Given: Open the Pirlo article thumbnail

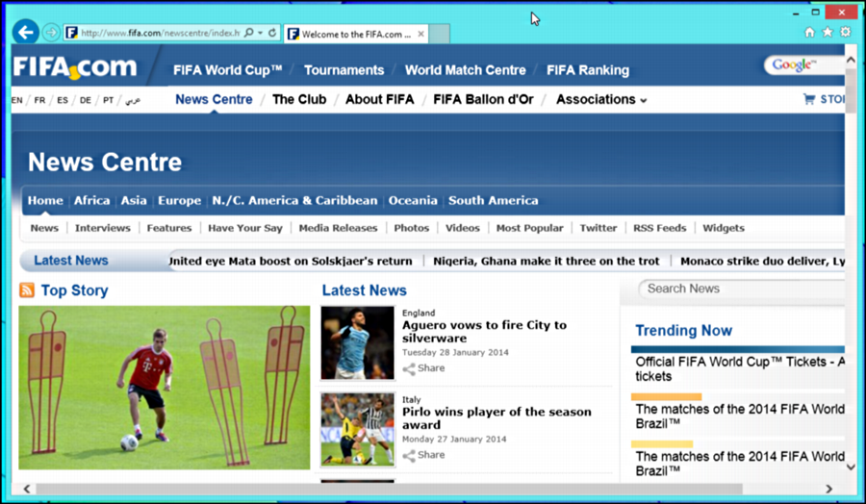Looking at the screenshot, I should [358, 430].
